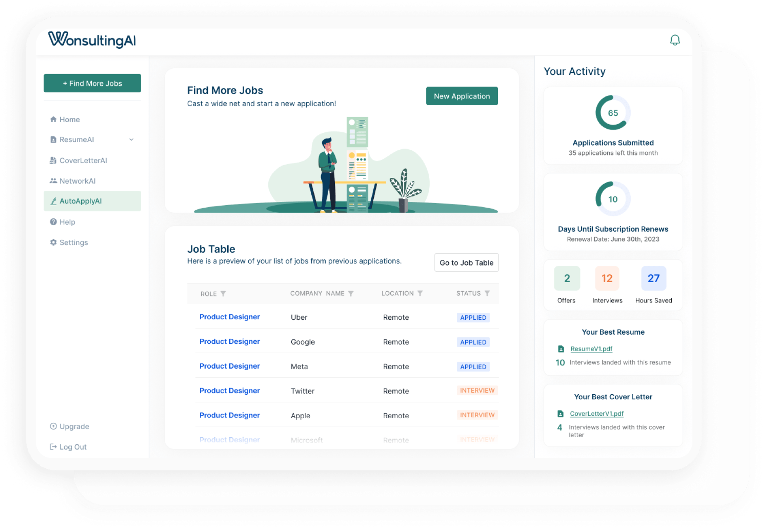Click the WonsultingAI logo
The height and width of the screenshot is (532, 767).
[92, 40]
